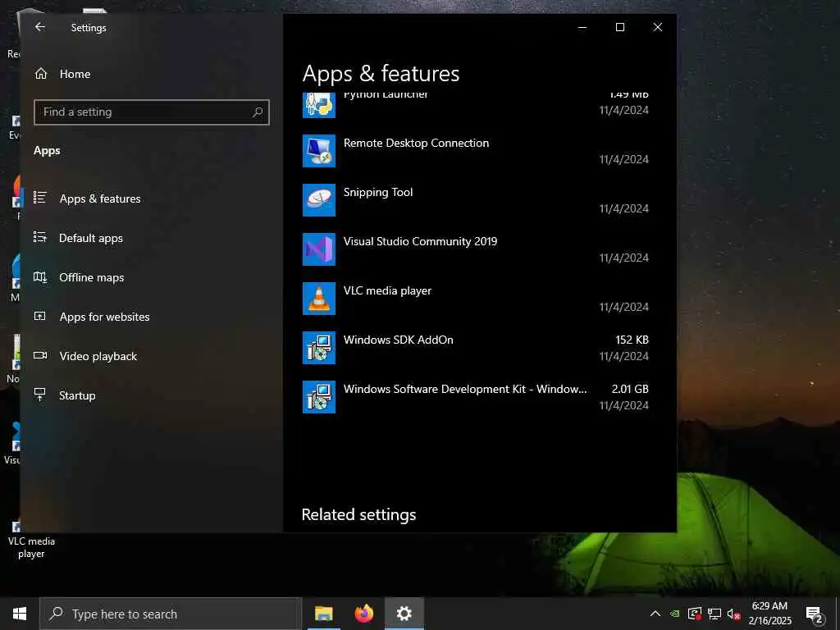Viewport: 840px width, 630px height.
Task: Click the Windows SDK AddOn installer icon
Action: (319, 348)
